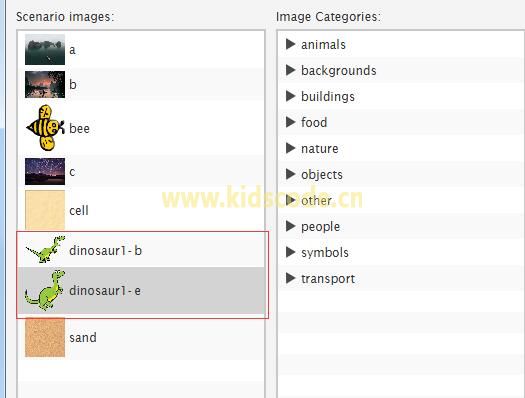
Task: Expand the food category triangle
Action: (x=290, y=122)
